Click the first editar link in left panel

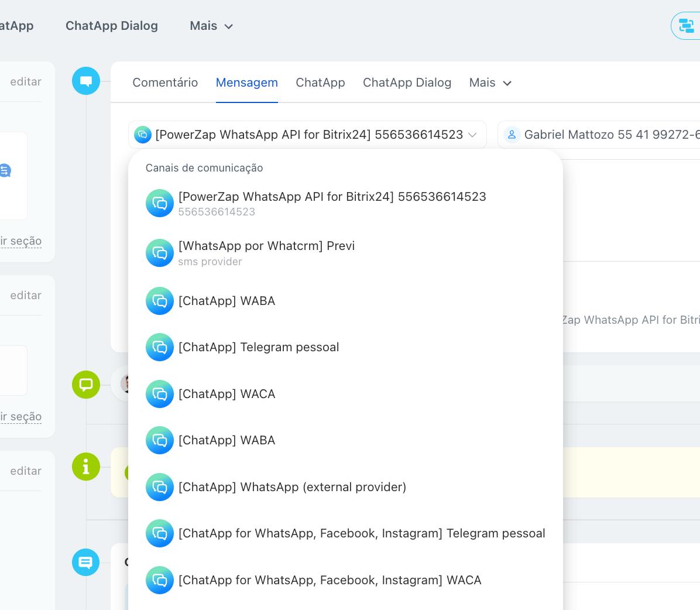pos(26,81)
